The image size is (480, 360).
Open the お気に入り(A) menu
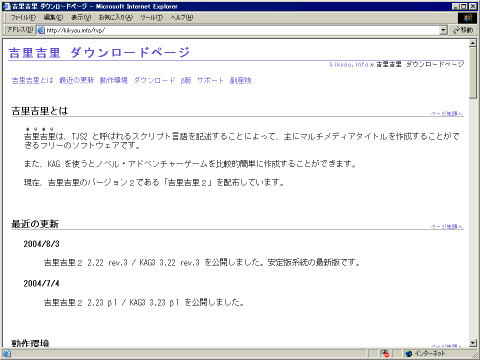[x=116, y=18]
